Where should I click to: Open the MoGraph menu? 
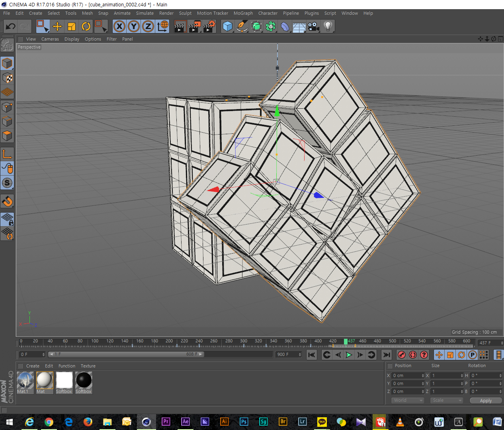pos(243,13)
